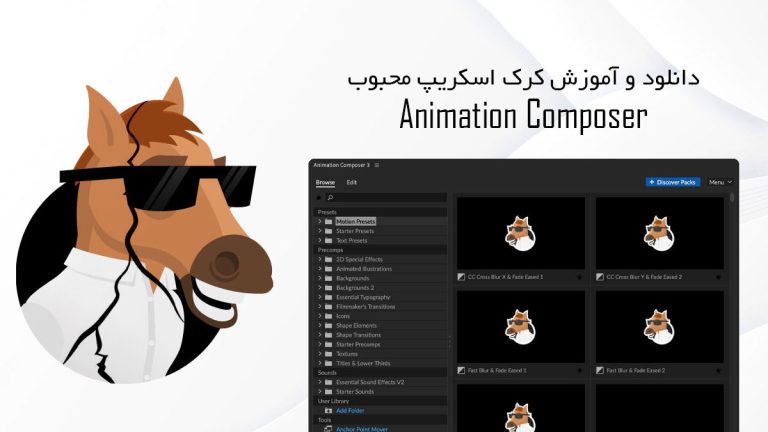Screen dimensions: 768x432
Task: Click the Shape Transitions folder icon
Action: tap(329, 335)
